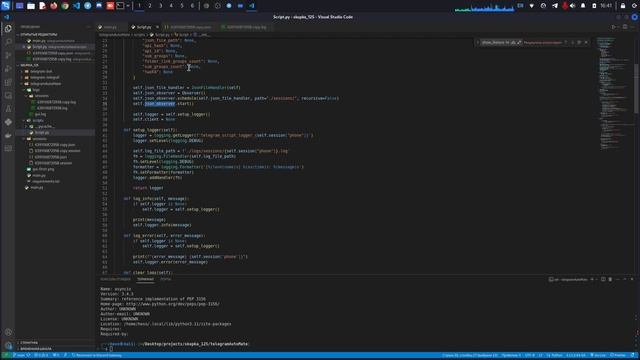Select the Ports tab in the bottom panel
The image size is (640, 360).
[165, 279]
